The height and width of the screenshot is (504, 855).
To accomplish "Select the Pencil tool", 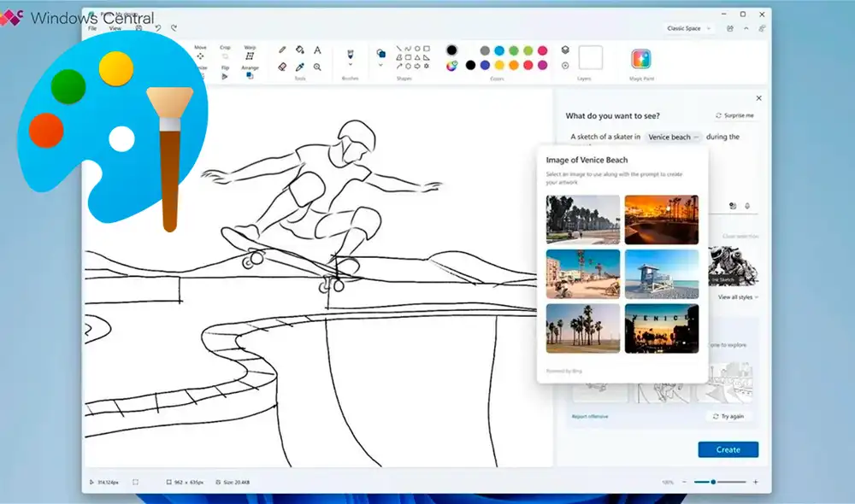I will (x=280, y=50).
